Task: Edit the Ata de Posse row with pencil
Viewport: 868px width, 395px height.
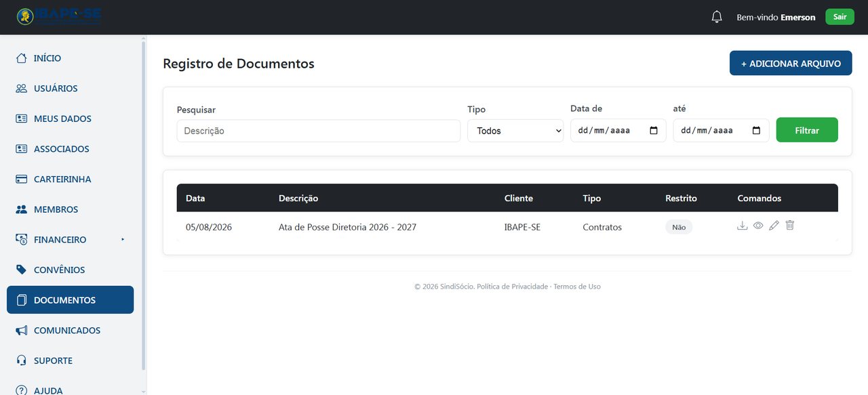Action: click(x=774, y=226)
